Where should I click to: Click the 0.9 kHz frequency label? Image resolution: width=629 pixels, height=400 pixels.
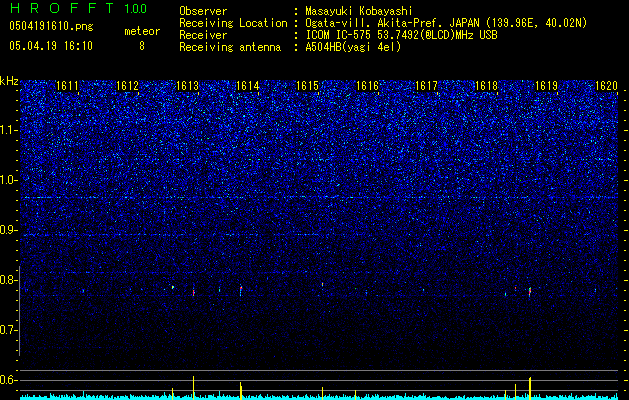tap(9, 230)
